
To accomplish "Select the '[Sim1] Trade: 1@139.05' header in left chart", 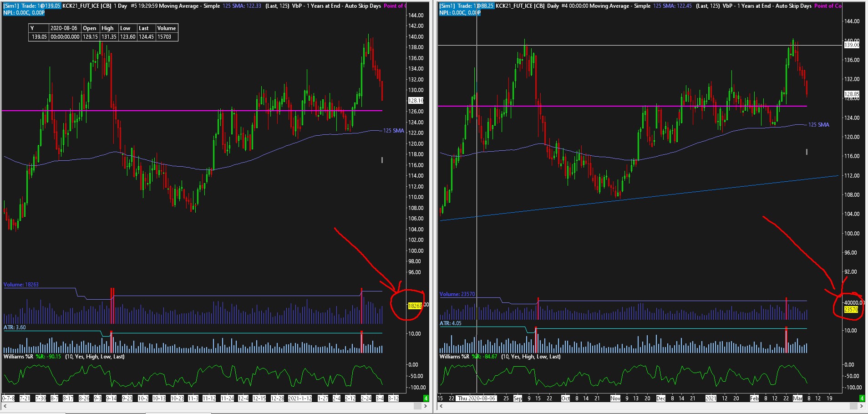I will (x=32, y=6).
